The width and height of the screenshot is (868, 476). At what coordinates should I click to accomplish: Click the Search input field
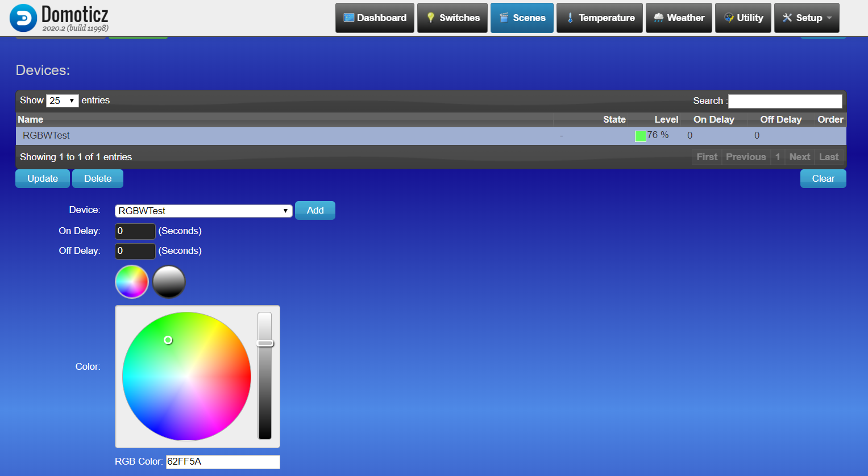(x=784, y=101)
